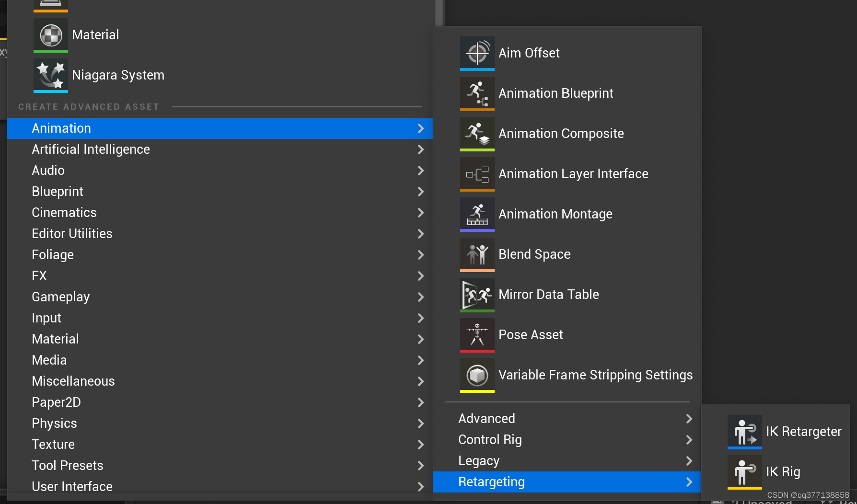Create an IK Retargeter asset
857x504 pixels.
[x=776, y=432]
